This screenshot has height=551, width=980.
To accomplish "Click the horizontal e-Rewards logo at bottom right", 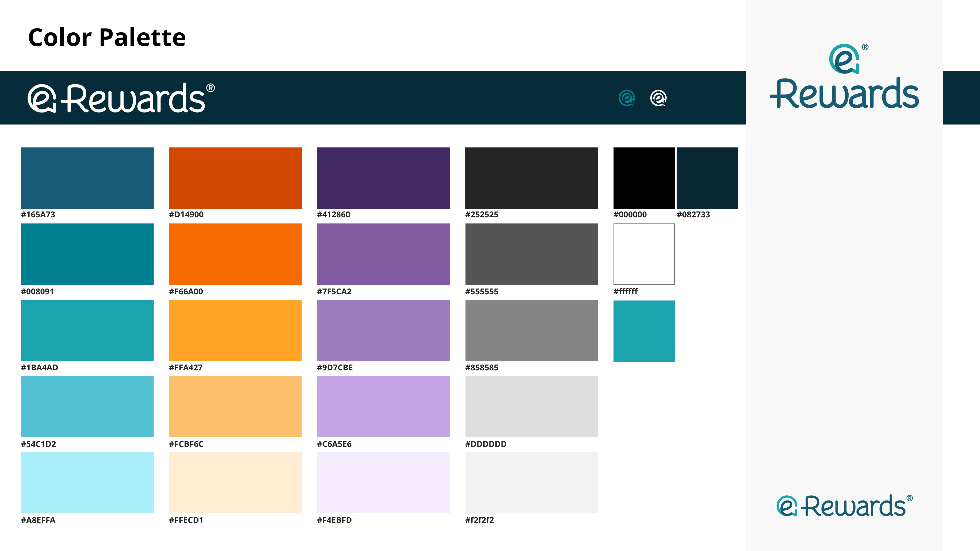I will [844, 506].
